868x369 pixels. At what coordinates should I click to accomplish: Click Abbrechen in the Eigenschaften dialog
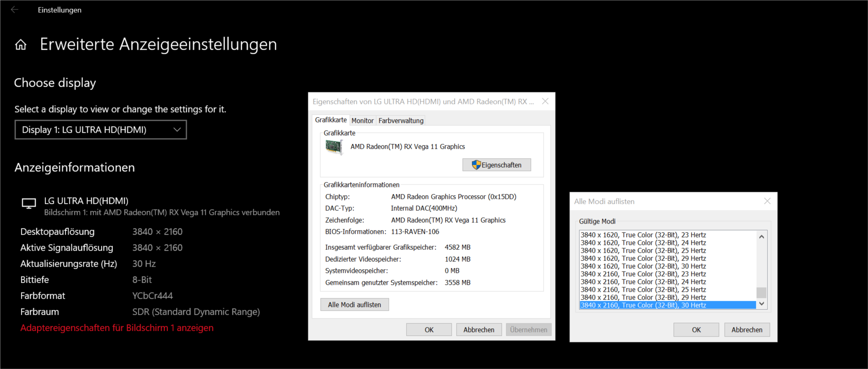[x=479, y=330]
